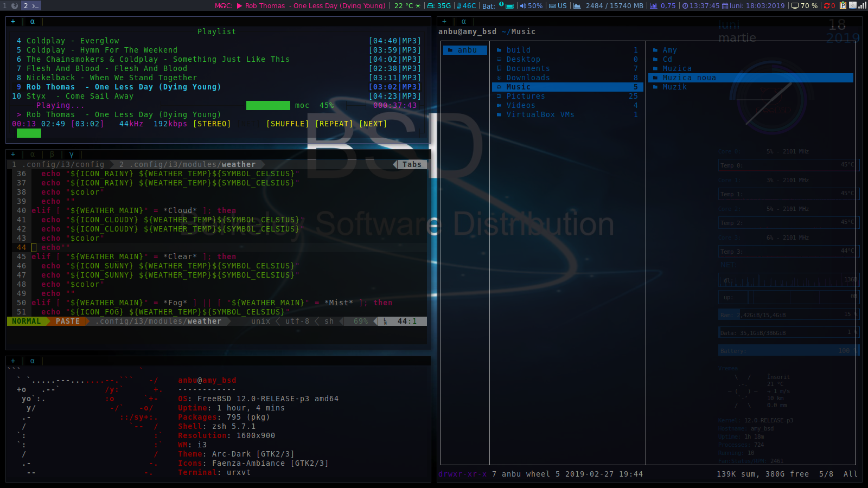The image size is (868, 488).
Task: Click the conky Battery bar showing 100
Action: (x=789, y=351)
